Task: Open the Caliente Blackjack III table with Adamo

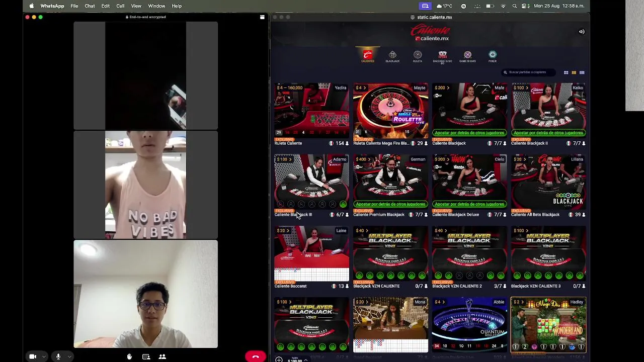Action: (x=311, y=182)
